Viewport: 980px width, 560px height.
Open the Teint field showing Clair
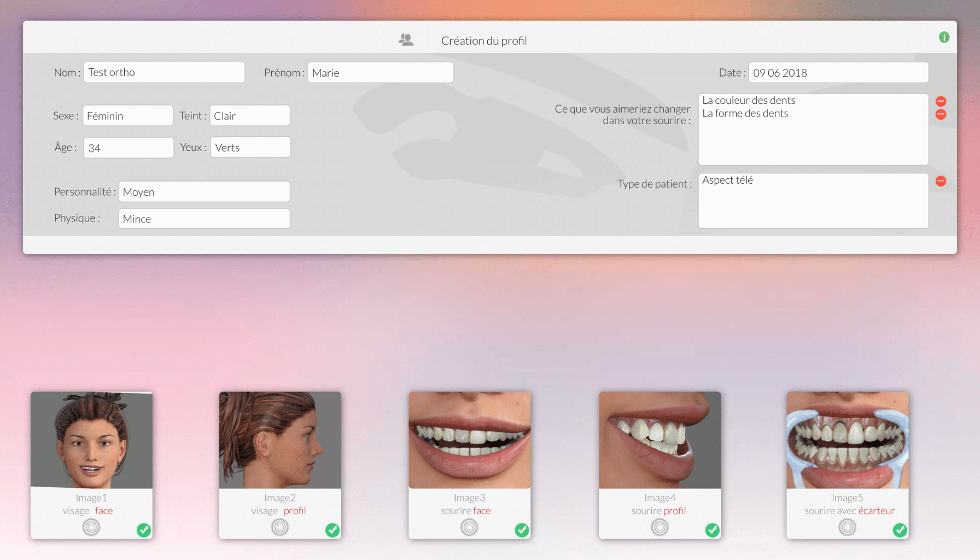[250, 115]
